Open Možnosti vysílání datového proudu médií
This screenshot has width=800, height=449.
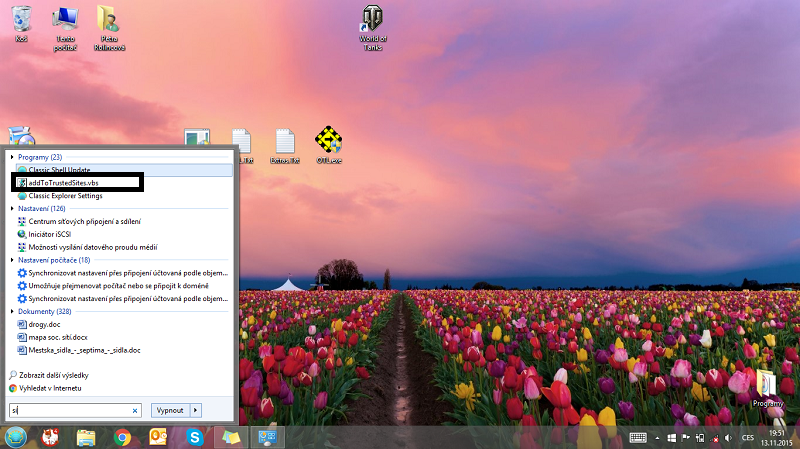[123, 247]
